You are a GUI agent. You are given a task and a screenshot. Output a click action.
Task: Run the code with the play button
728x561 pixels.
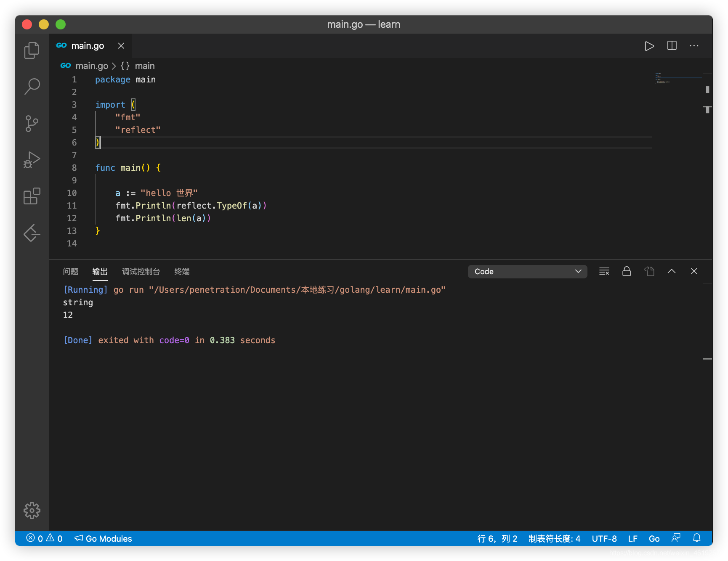tap(649, 46)
